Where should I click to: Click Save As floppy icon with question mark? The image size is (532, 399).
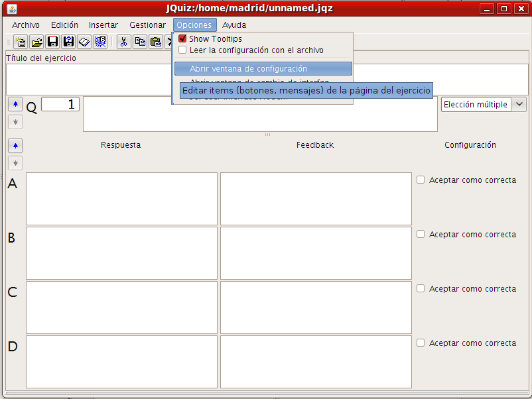coord(68,42)
